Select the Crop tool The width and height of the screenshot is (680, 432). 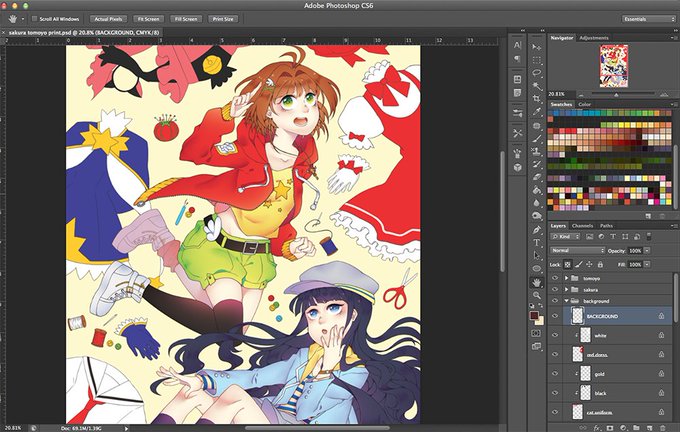click(537, 99)
